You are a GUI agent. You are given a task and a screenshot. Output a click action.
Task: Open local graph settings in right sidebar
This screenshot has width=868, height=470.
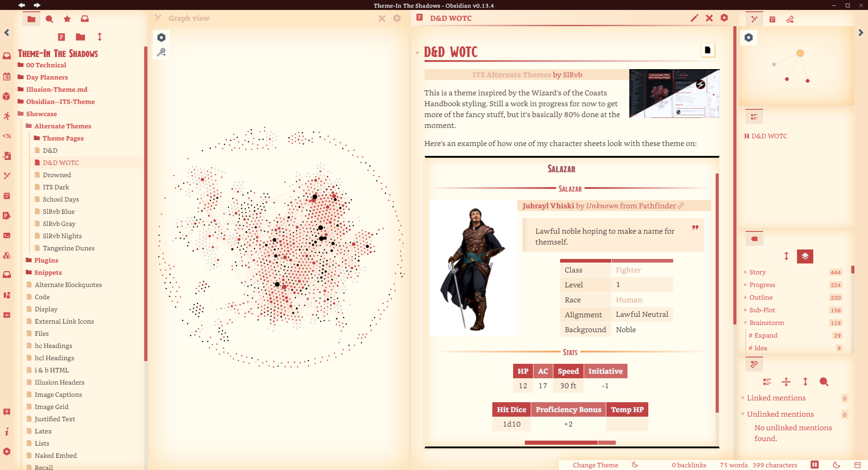(x=749, y=38)
